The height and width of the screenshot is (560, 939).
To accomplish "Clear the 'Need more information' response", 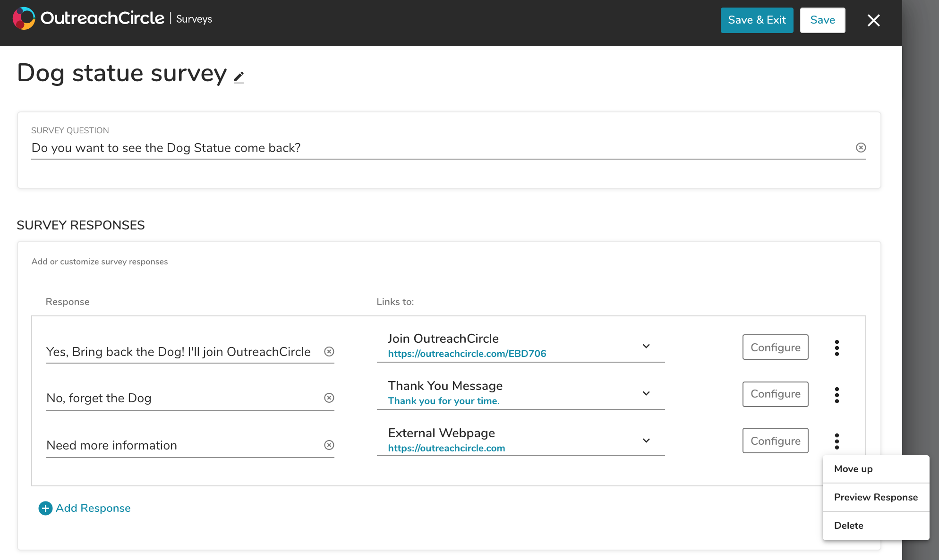I will point(329,445).
